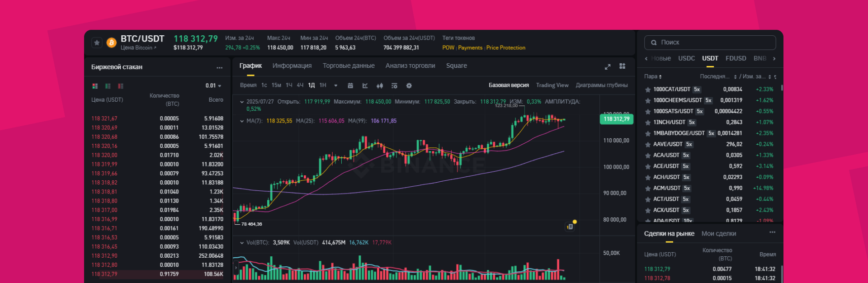Expand more chart intervals dropdown arrow
This screenshot has height=283, width=868.
point(336,85)
